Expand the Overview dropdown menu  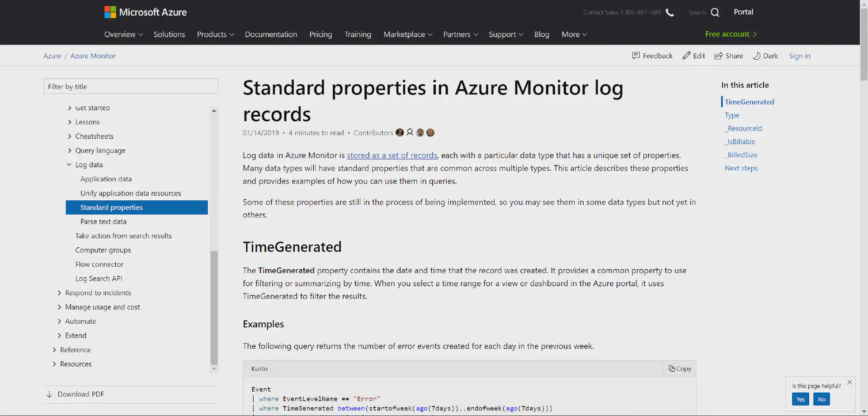click(123, 34)
